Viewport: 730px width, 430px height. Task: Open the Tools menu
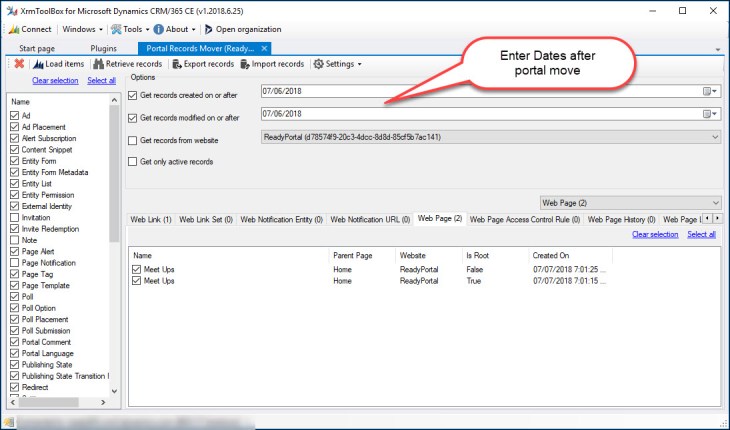tap(135, 29)
